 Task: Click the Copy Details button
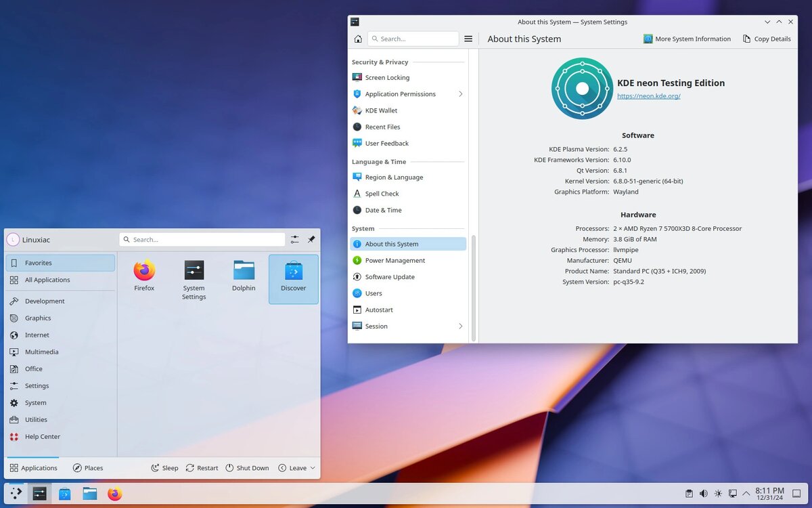click(x=767, y=39)
